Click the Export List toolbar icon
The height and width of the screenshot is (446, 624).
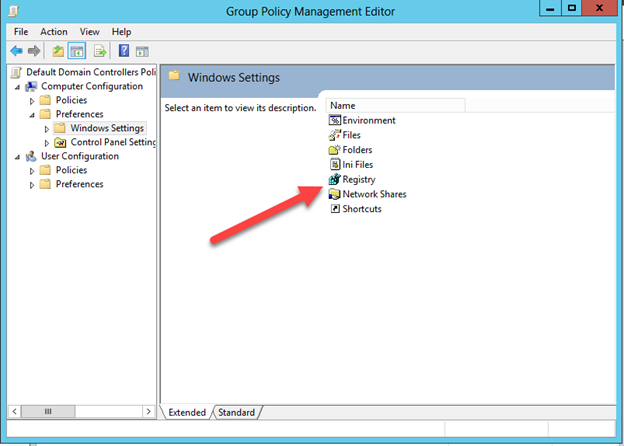[x=100, y=51]
